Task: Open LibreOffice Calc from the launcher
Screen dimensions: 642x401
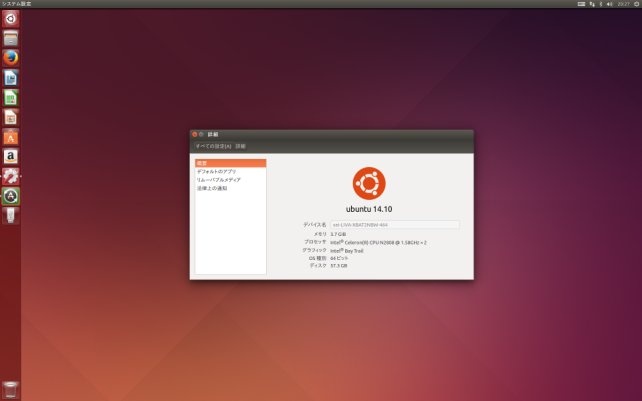Action: coord(11,98)
